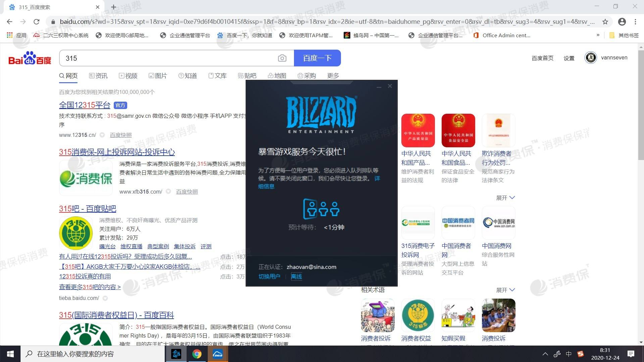This screenshot has height=362, width=644.
Task: Open a new browser tab
Action: coord(113,7)
